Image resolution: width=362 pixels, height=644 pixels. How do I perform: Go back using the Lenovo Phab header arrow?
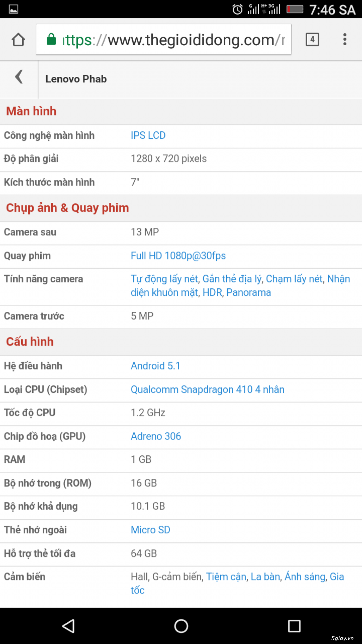pyautogui.click(x=19, y=77)
